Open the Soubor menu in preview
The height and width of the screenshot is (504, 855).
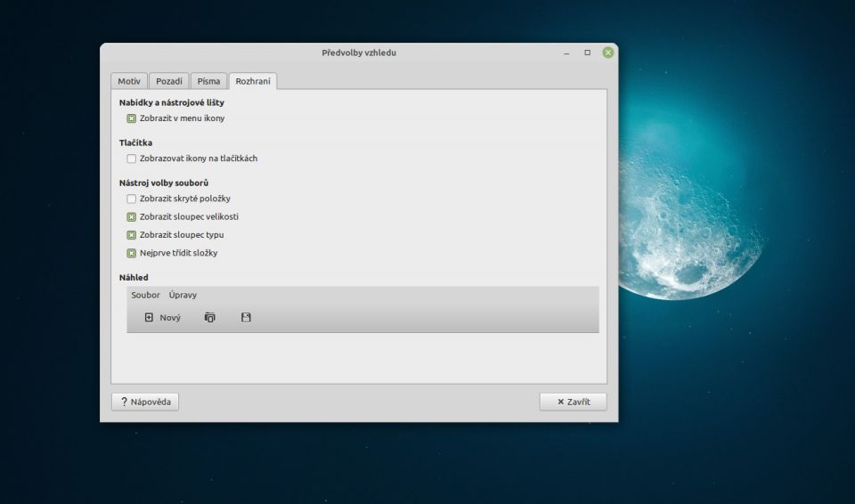point(145,295)
